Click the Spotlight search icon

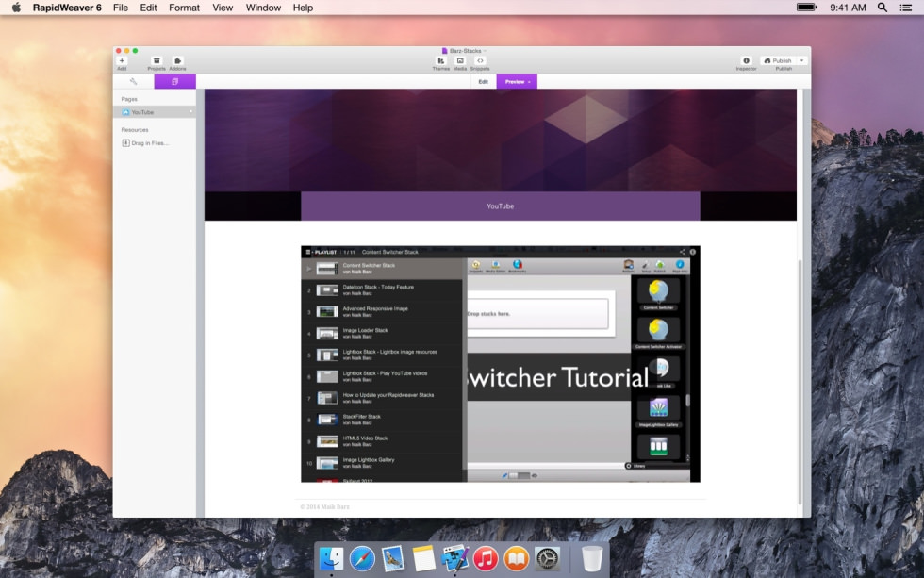coord(883,8)
